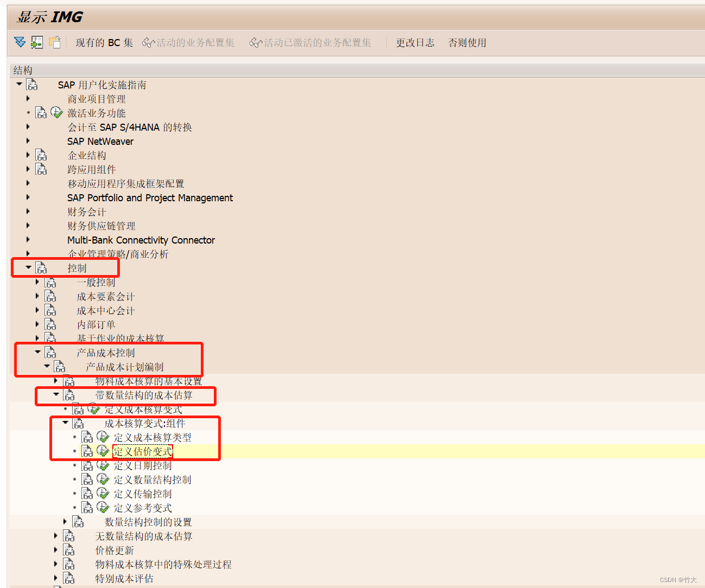
Task: Select 定义传输控制 text
Action: (x=143, y=494)
